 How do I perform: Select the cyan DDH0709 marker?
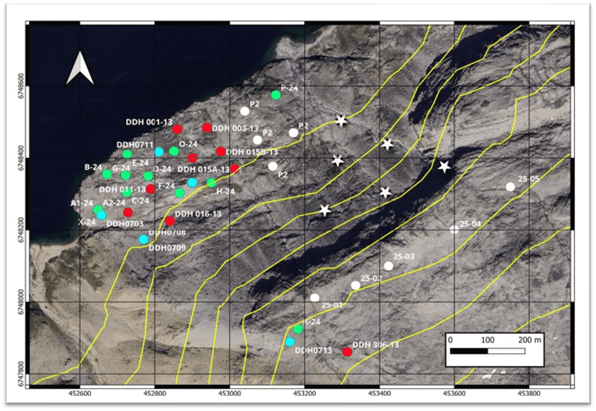143,239
